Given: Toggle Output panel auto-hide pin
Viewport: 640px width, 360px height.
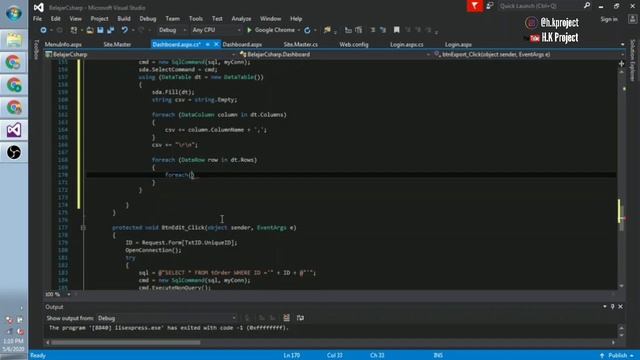Looking at the screenshot, I should (613, 307).
